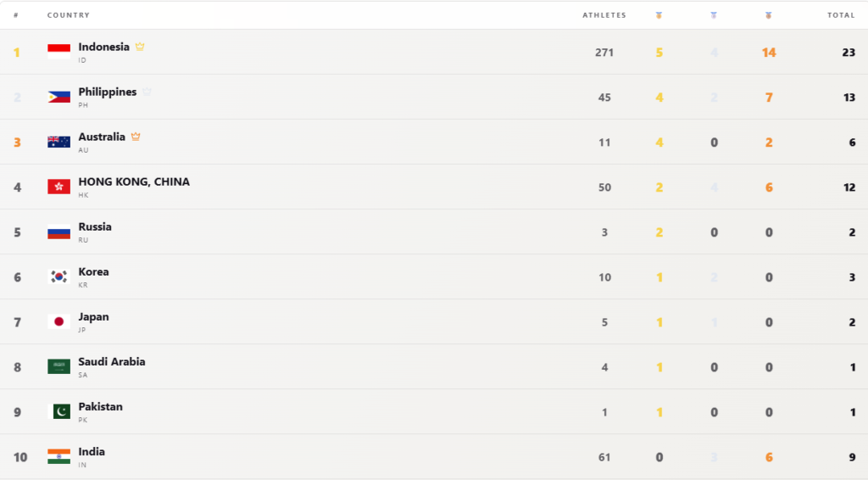
Task: Sort by the ATHLETES column header
Action: (x=604, y=15)
